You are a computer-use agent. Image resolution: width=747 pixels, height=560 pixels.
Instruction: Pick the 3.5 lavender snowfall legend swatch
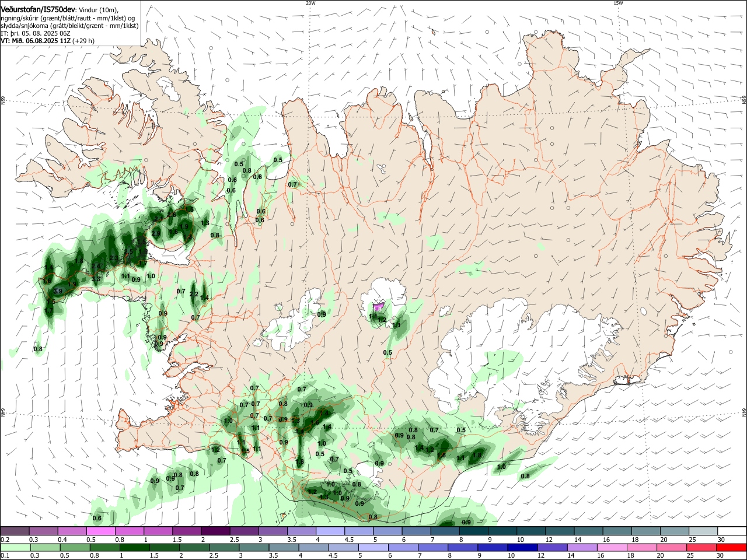pyautogui.click(x=301, y=531)
